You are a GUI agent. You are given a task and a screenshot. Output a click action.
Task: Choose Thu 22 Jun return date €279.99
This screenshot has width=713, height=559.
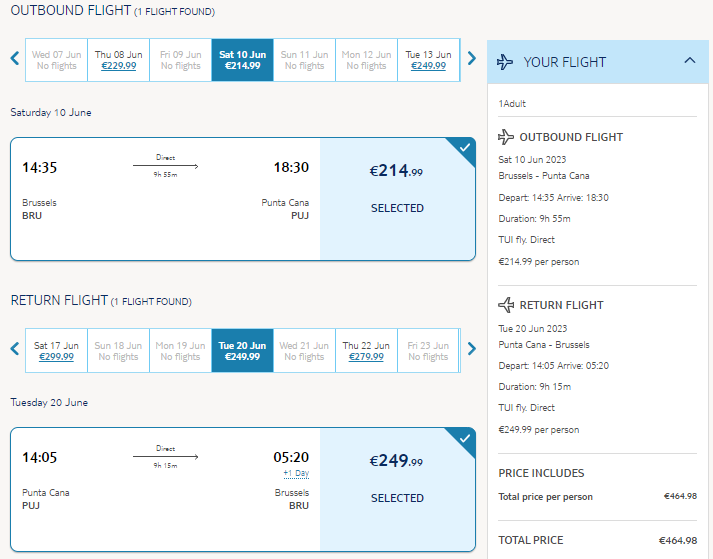click(366, 351)
